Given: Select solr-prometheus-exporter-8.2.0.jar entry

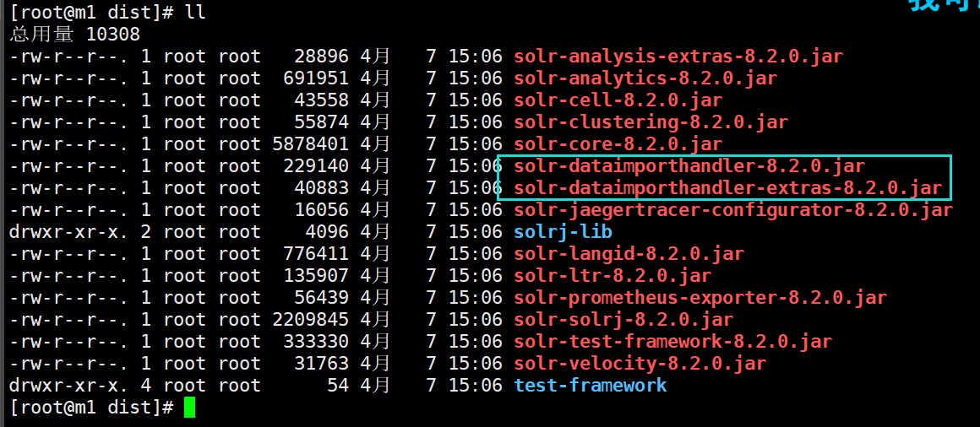Looking at the screenshot, I should point(700,298).
